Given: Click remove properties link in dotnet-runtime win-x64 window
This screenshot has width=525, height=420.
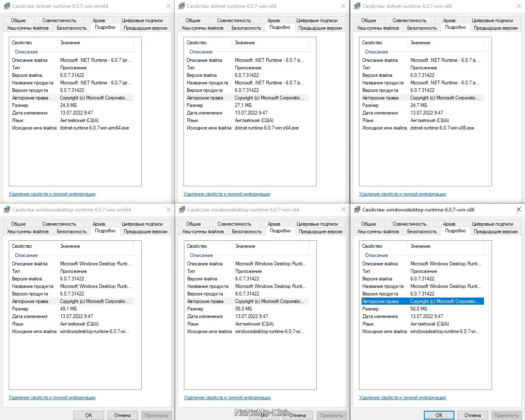Looking at the screenshot, I should point(227,194).
